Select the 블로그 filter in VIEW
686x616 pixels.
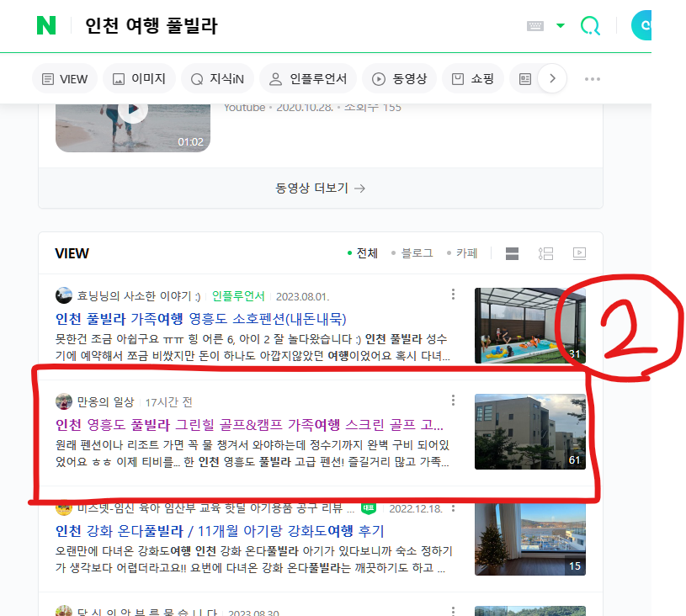(412, 253)
